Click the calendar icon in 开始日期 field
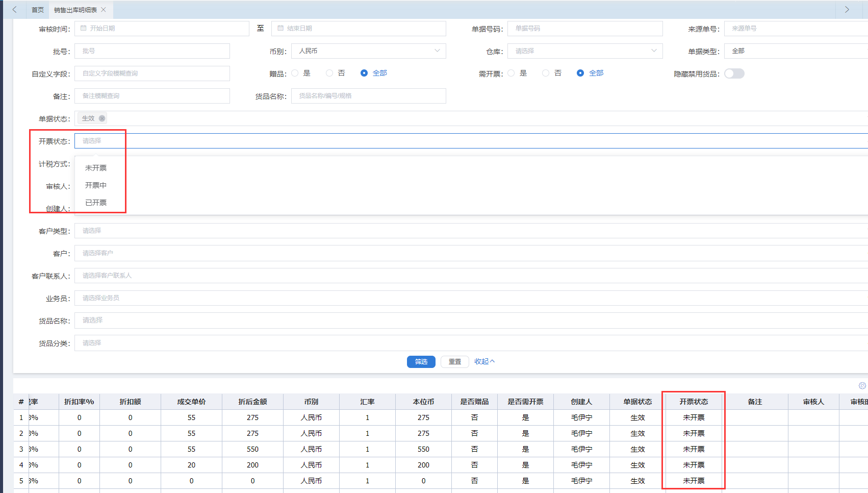The height and width of the screenshot is (493, 868). point(84,29)
